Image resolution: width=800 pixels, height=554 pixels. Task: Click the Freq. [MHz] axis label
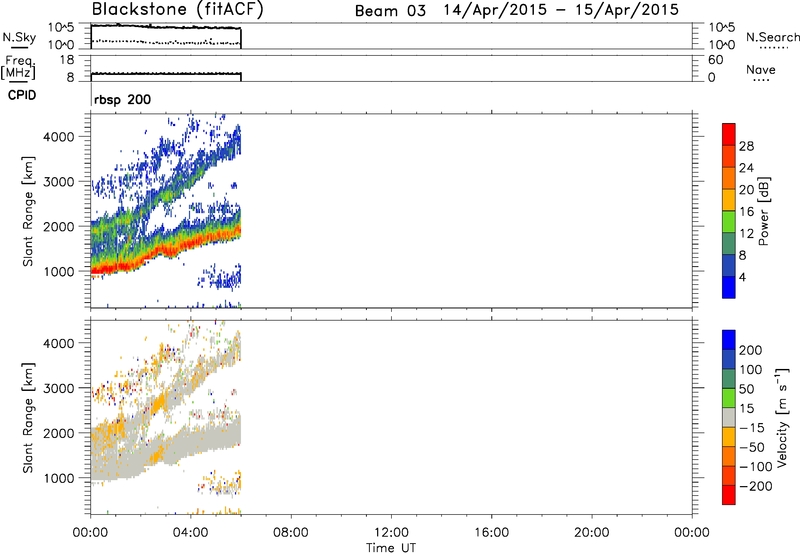click(18, 68)
